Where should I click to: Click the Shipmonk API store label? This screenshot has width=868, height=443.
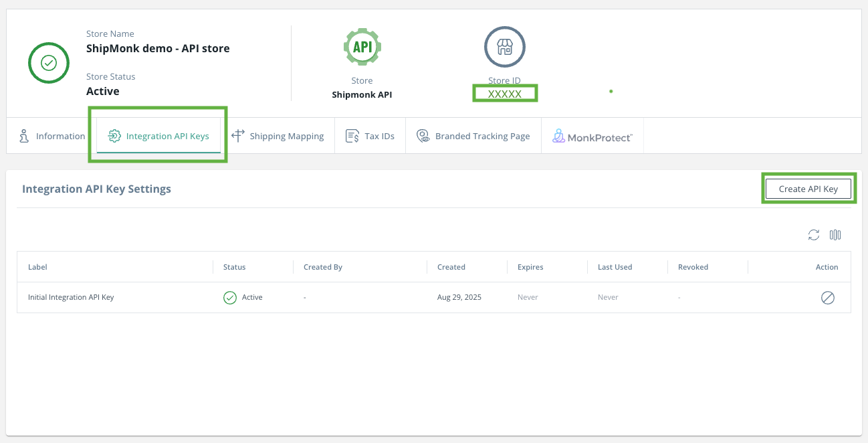click(362, 94)
